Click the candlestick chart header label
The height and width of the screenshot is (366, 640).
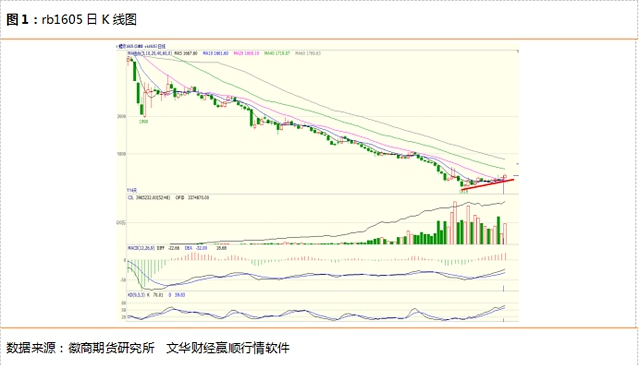(x=141, y=47)
